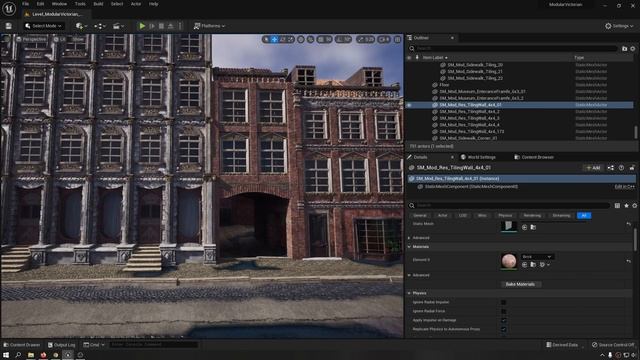
Task: Switch to the Content Browser tab
Action: click(x=534, y=157)
